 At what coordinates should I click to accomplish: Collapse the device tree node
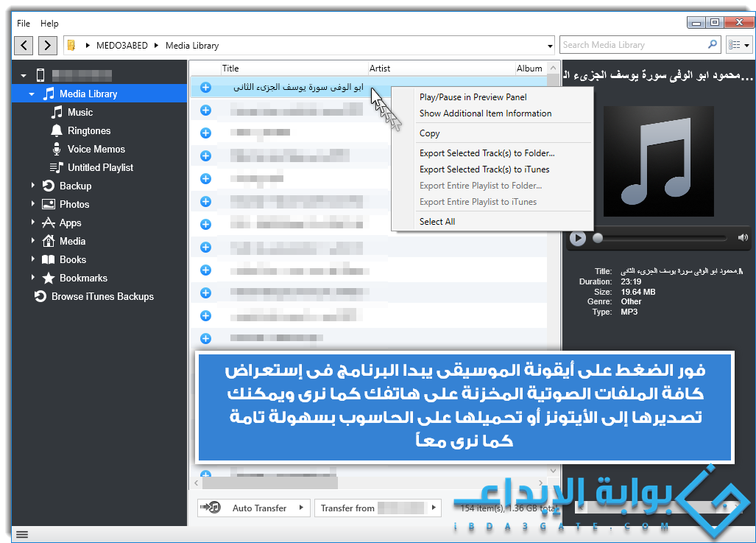[24, 75]
